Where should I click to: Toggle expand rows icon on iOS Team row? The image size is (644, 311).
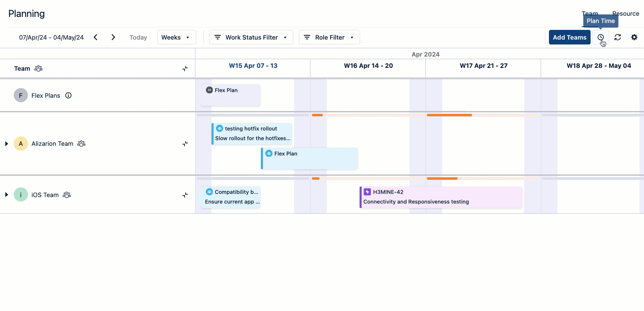click(x=185, y=195)
